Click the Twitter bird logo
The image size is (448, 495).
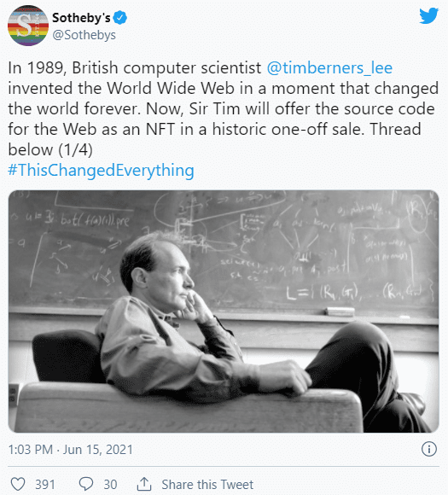click(428, 15)
